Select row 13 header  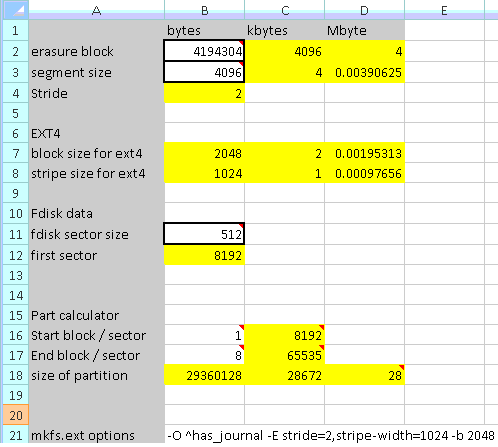(15, 275)
